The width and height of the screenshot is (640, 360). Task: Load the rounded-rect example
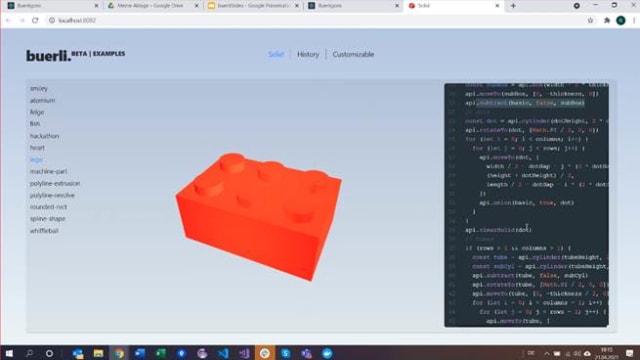click(48, 207)
